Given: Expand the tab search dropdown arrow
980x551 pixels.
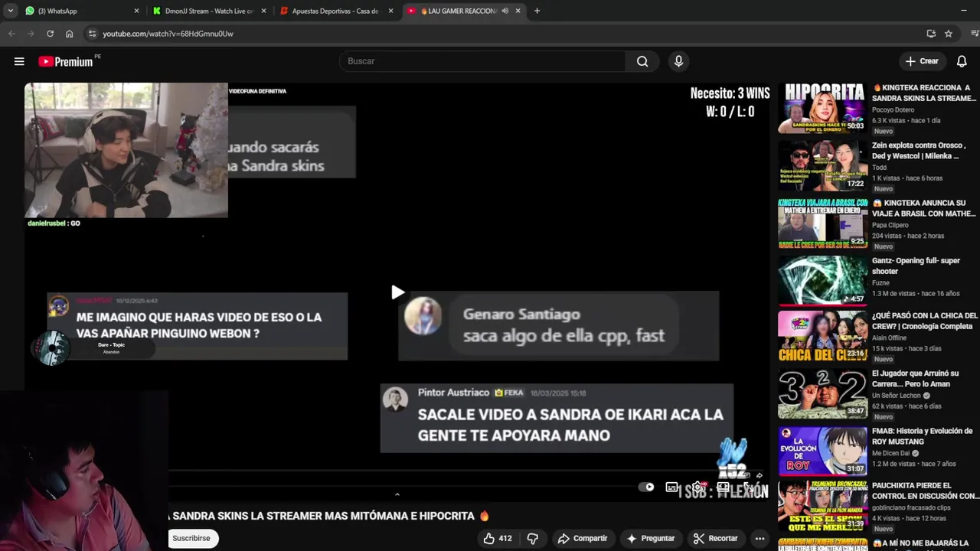Looking at the screenshot, I should [x=10, y=11].
